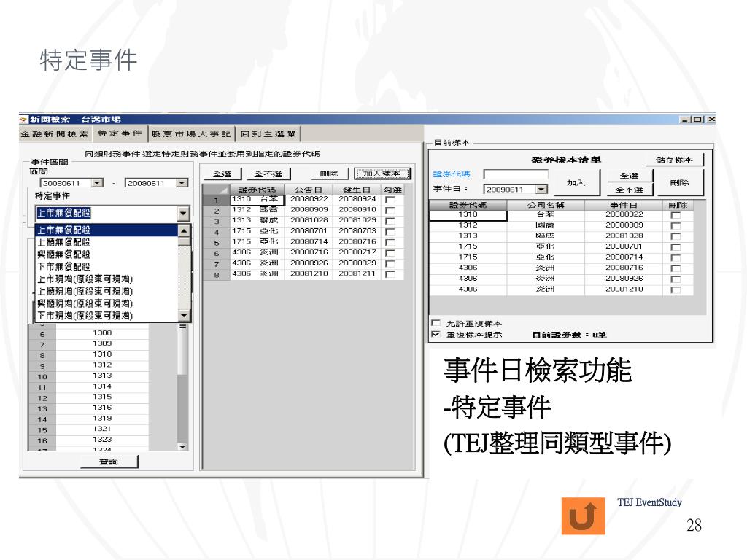Toggle the 重複樣本提示 checkbox

pos(436,334)
